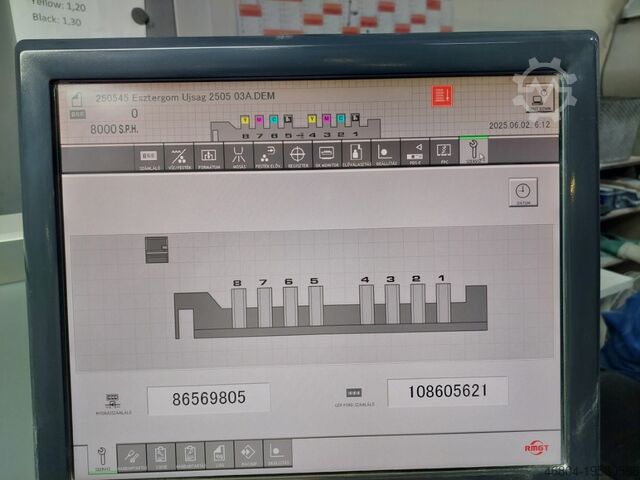The height and width of the screenshot is (480, 640).
Task: Open the Festék elő ink preset icon
Action: pos(267,156)
